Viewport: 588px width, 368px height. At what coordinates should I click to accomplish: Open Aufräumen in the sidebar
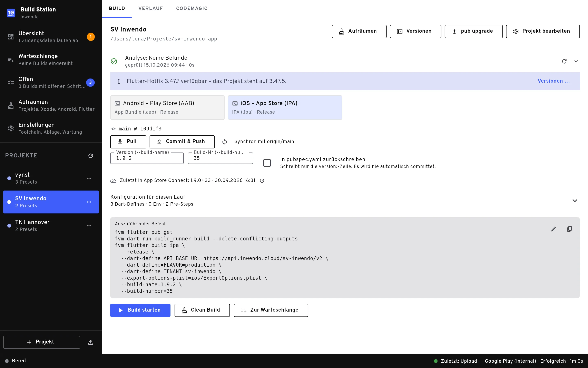tap(51, 105)
